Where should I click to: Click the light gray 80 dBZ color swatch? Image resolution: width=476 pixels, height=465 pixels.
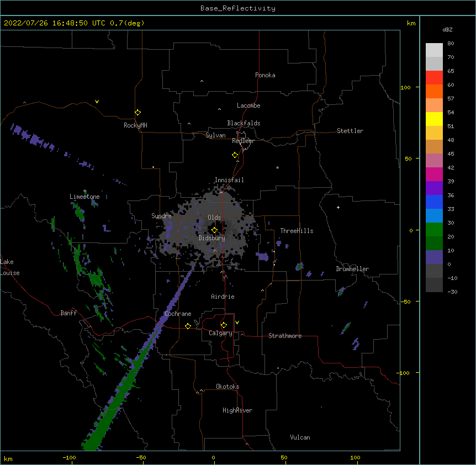pyautogui.click(x=434, y=50)
